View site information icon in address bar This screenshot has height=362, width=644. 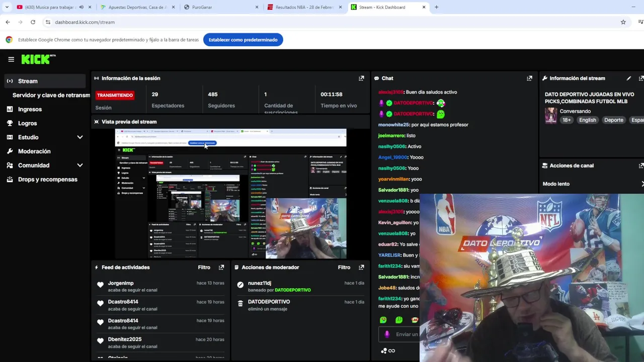pyautogui.click(x=48, y=22)
